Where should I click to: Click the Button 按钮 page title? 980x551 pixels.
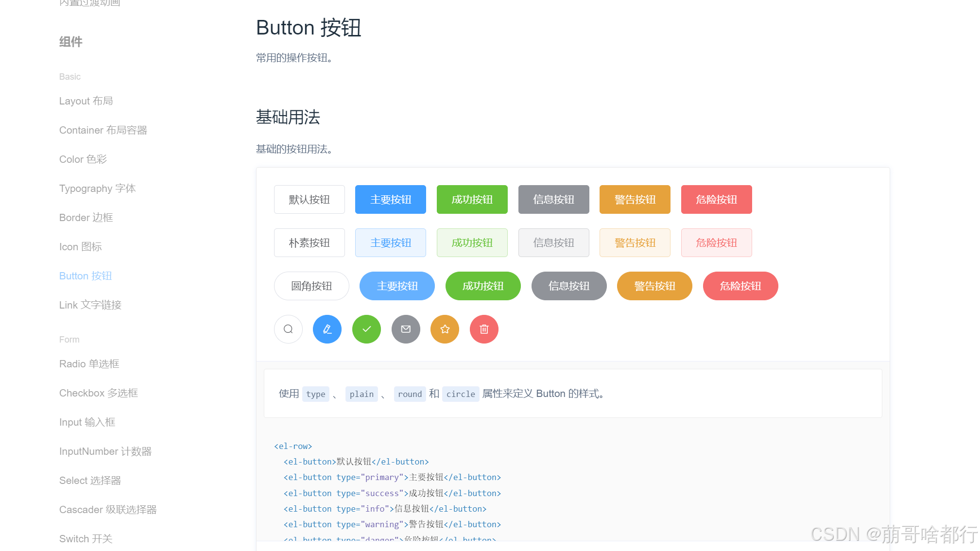point(309,28)
